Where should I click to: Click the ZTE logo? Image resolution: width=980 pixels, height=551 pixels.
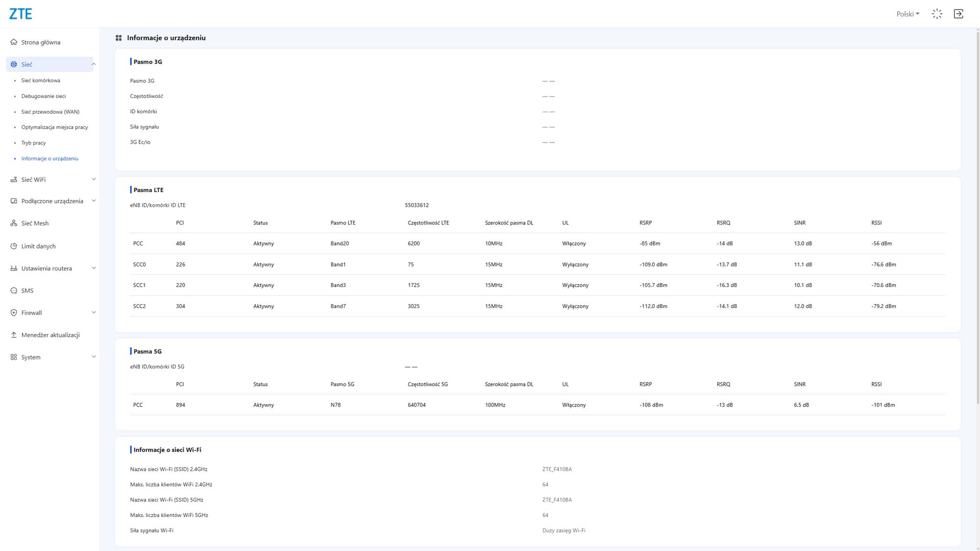[x=21, y=14]
